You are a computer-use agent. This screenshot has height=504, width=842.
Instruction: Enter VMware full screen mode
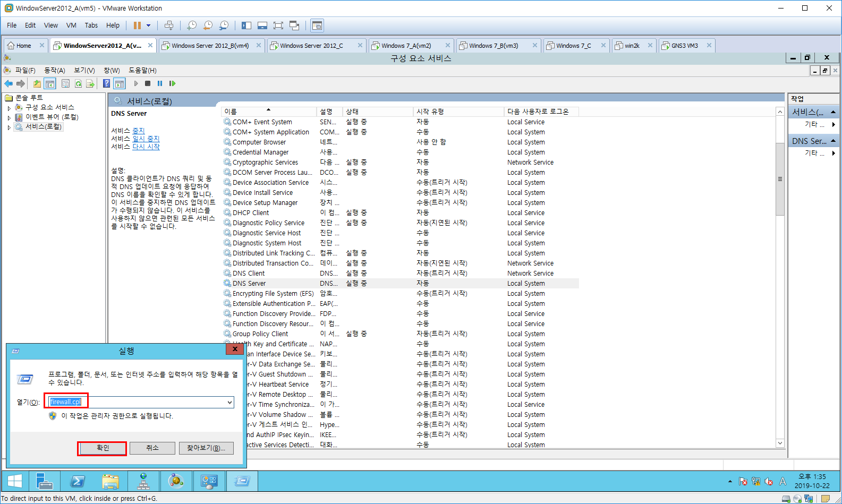[x=278, y=25]
